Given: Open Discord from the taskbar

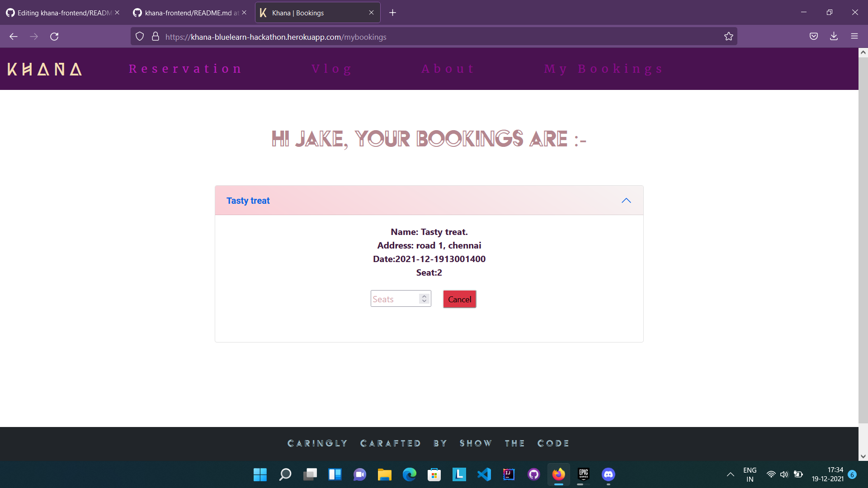Looking at the screenshot, I should [608, 474].
